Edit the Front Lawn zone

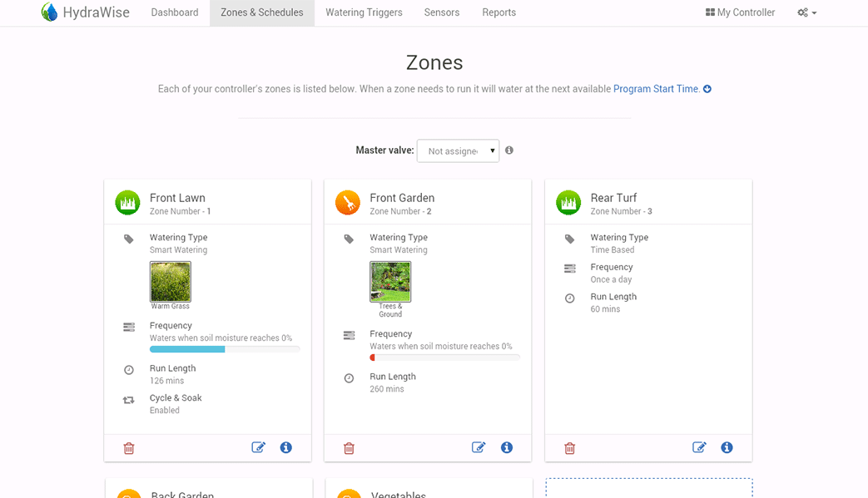point(258,447)
